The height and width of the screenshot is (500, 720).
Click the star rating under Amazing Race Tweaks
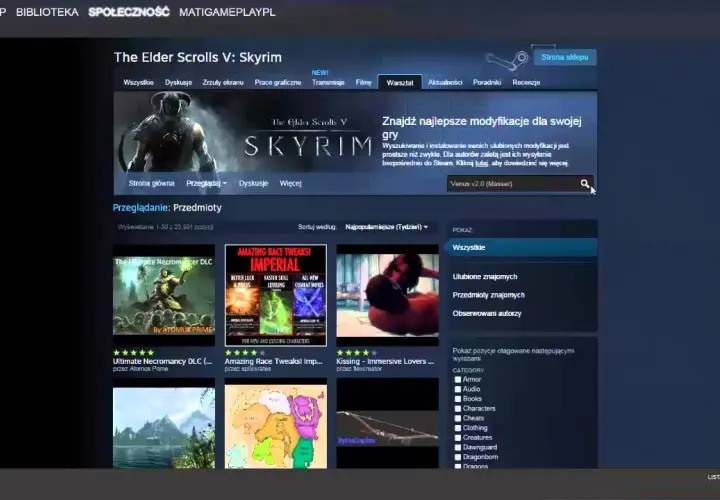pyautogui.click(x=245, y=353)
